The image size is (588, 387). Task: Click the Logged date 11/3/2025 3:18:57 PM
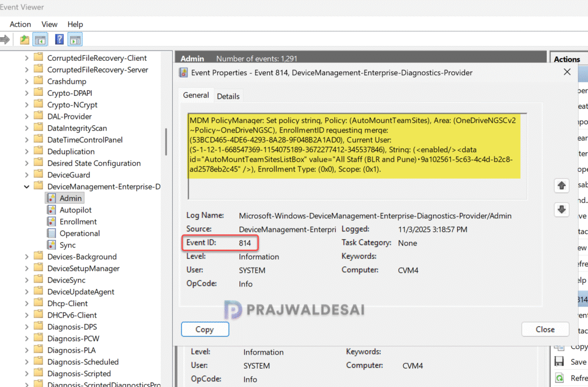click(433, 230)
